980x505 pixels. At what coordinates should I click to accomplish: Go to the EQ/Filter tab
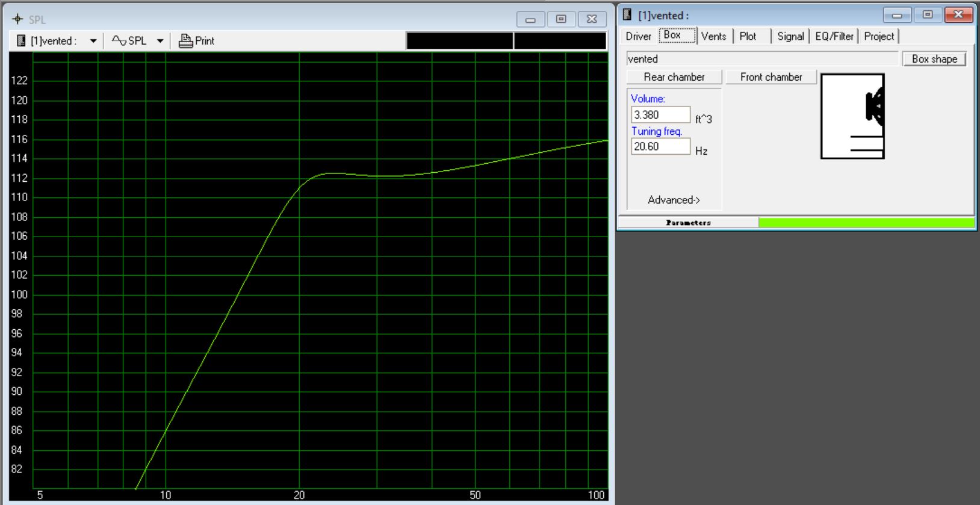click(x=834, y=36)
